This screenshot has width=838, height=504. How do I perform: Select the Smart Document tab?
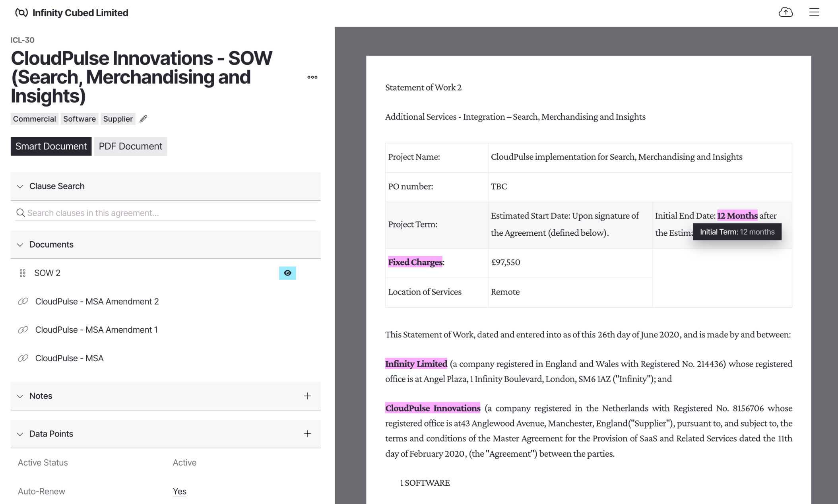click(x=51, y=146)
